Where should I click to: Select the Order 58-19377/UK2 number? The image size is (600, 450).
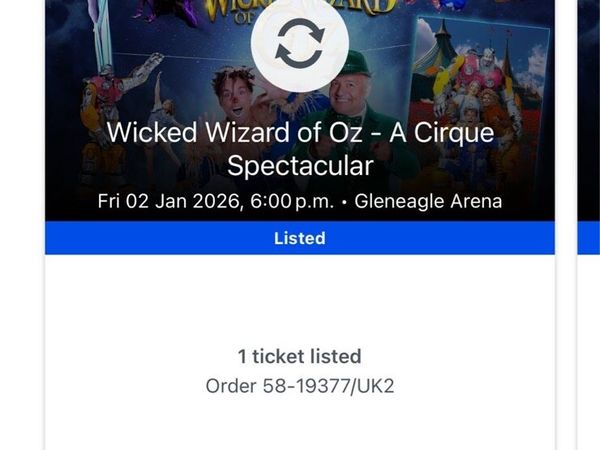point(299,385)
